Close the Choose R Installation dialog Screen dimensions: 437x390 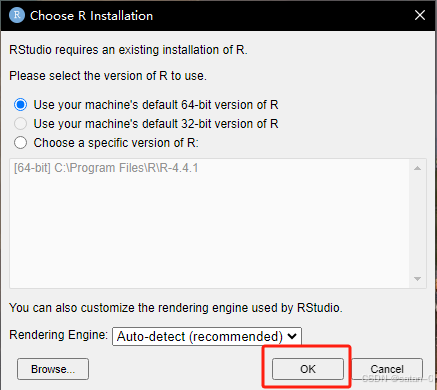420,15
